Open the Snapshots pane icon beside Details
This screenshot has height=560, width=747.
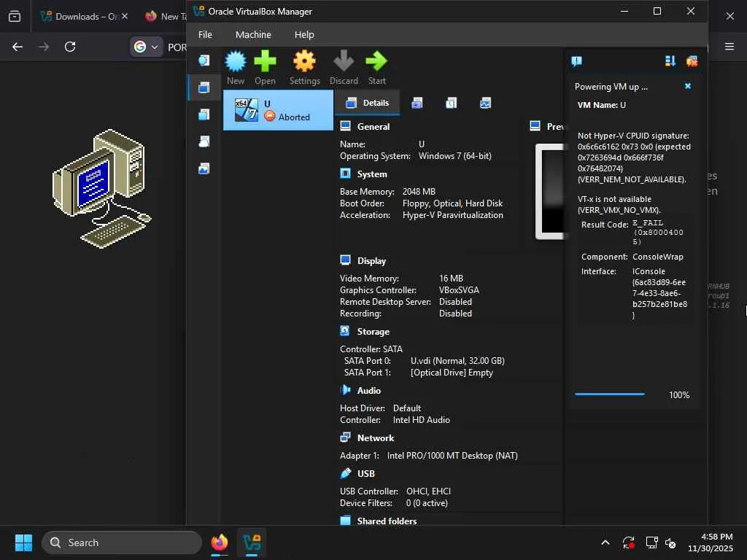(417, 103)
